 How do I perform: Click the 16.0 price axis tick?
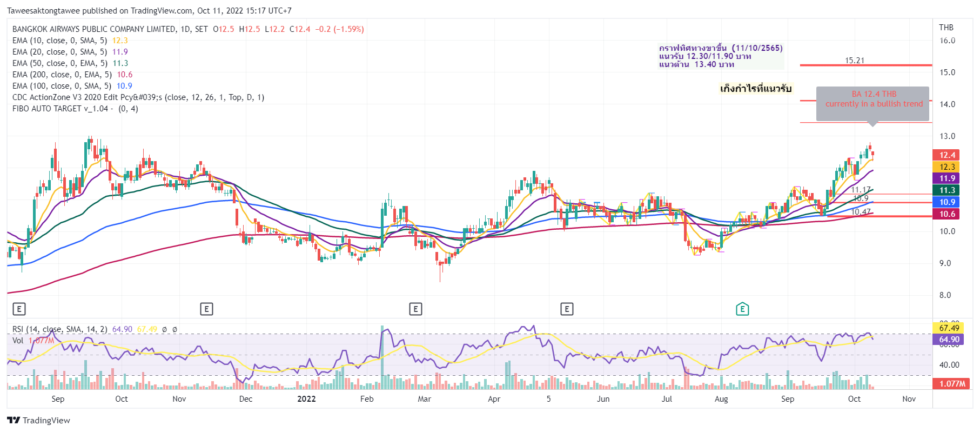(947, 41)
